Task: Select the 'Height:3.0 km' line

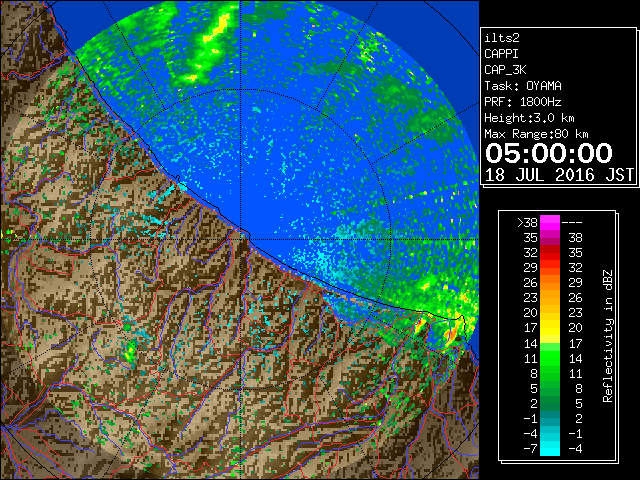Action: 529,118
